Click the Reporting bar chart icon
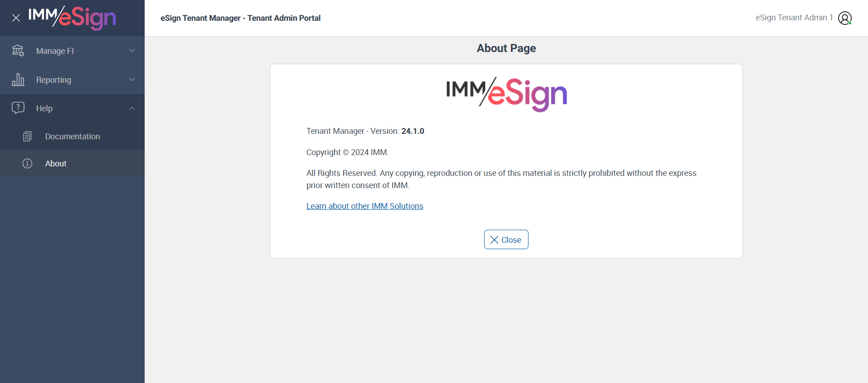The width and height of the screenshot is (868, 383). (x=18, y=80)
